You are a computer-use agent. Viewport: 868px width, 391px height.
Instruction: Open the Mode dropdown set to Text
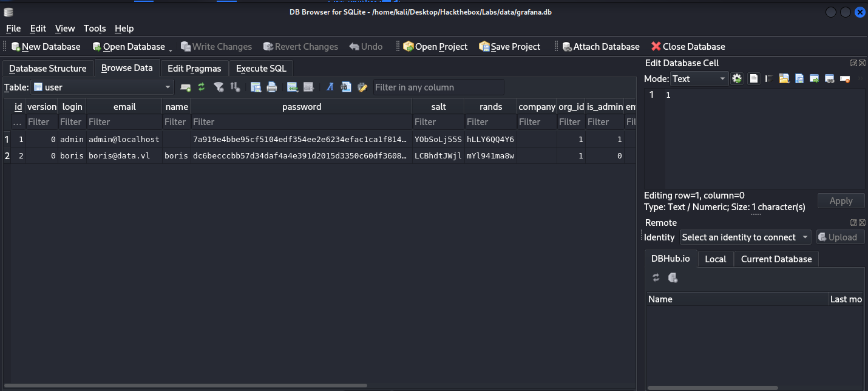(699, 78)
